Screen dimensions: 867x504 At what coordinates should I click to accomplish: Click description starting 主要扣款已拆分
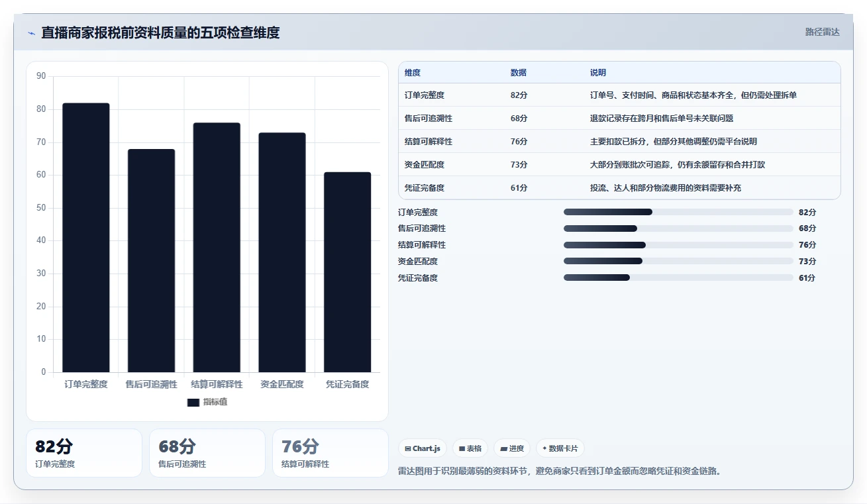point(674,142)
